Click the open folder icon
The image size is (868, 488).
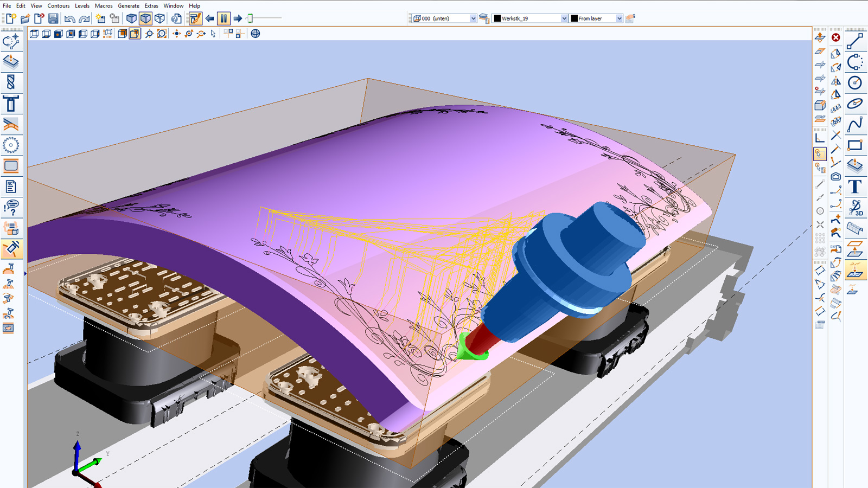click(x=25, y=18)
